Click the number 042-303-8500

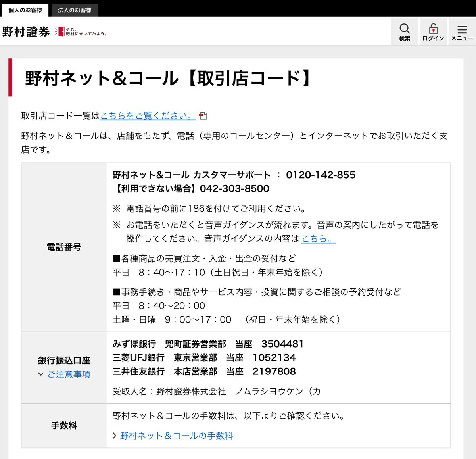[x=234, y=189]
